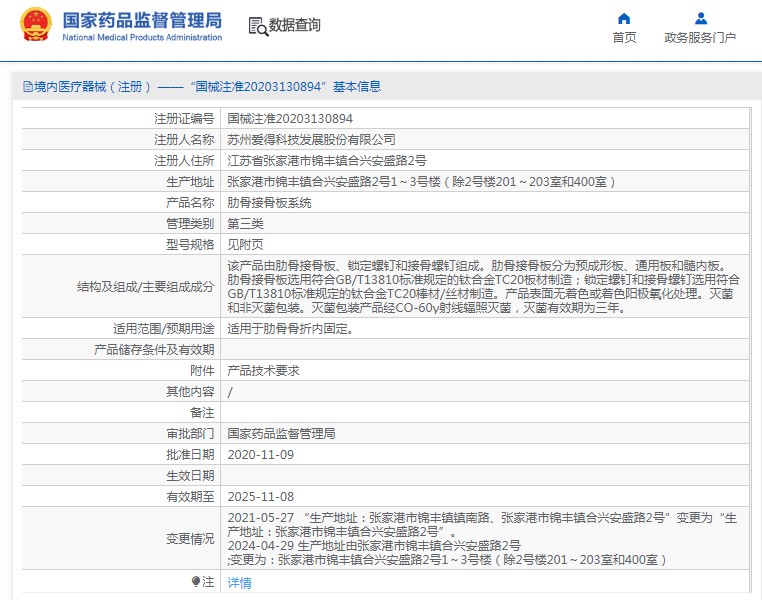762x600 pixels.
Task: Click National Medical Products Administration subtitle
Action: 142,37
